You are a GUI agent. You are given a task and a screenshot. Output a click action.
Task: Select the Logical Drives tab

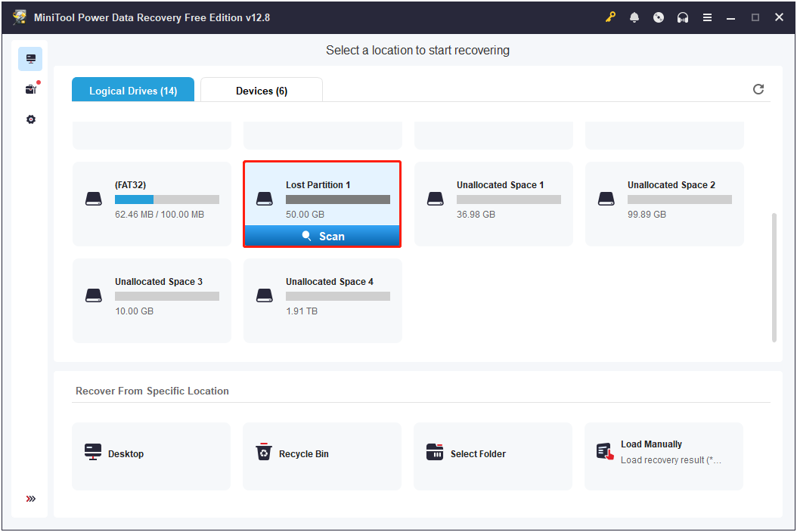132,90
